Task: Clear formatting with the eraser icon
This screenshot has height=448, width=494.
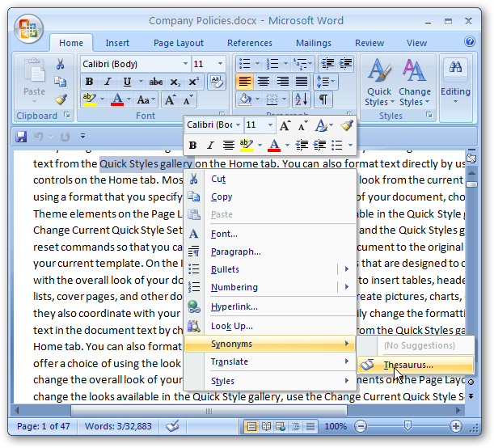Action: coord(217,82)
